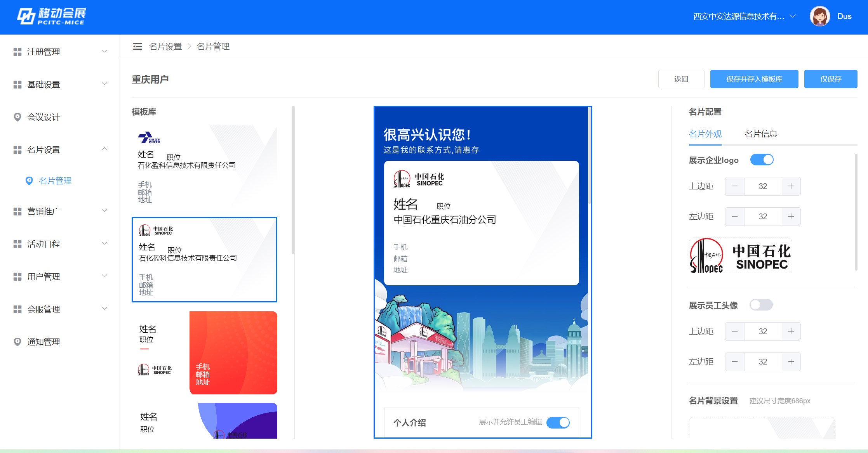Click the 返回 button
The image size is (868, 453).
tap(681, 79)
